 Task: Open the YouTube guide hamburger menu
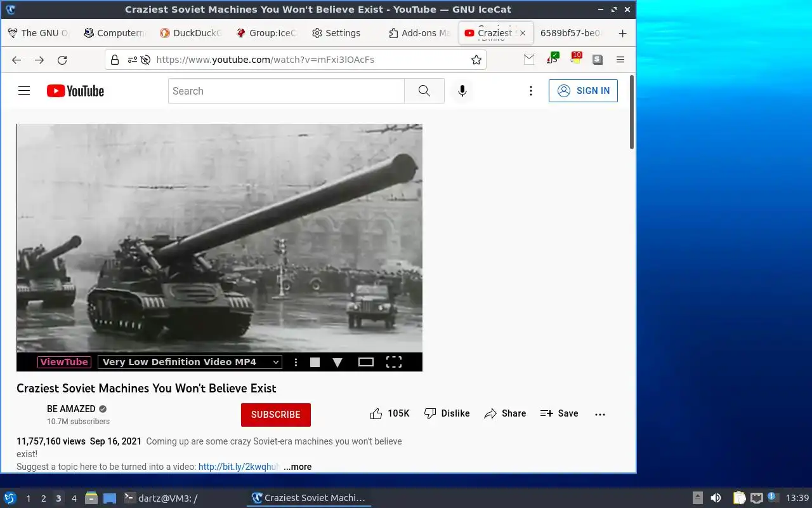tap(24, 91)
